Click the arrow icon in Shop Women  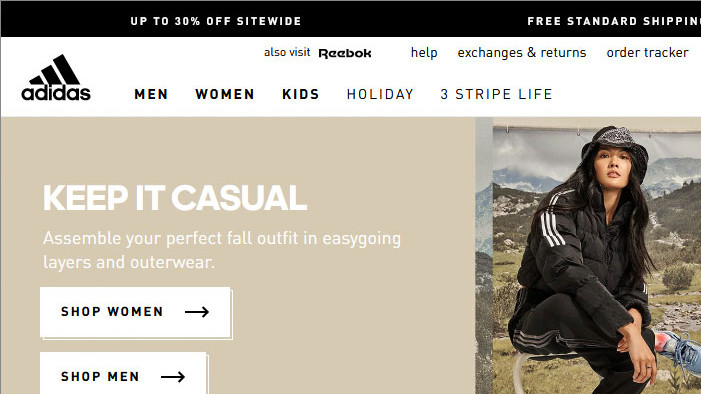[197, 312]
